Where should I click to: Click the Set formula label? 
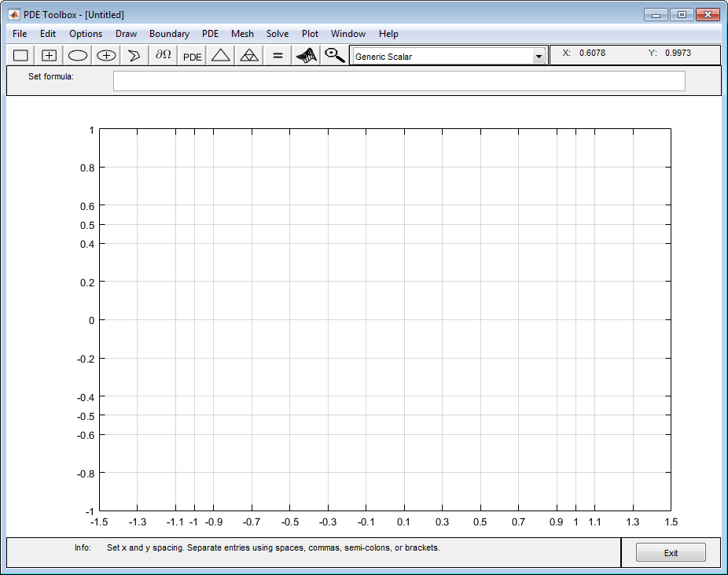(51, 76)
